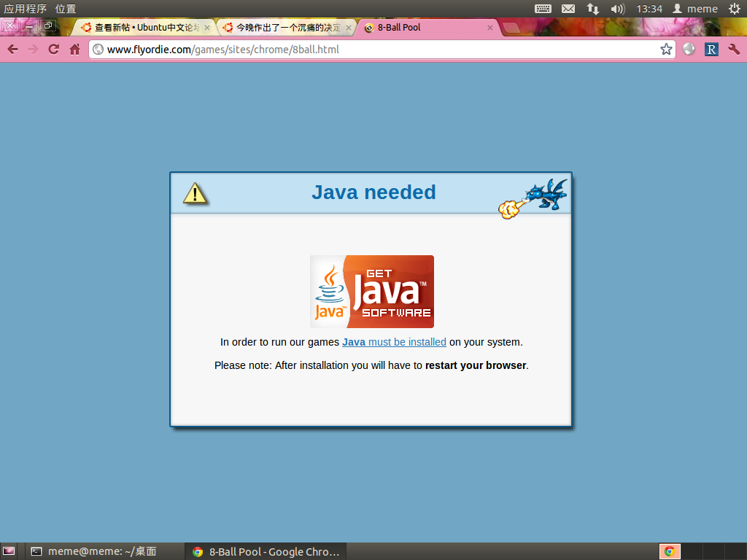Open the meme user menu
Screen dimensions: 747x560
coord(695,9)
